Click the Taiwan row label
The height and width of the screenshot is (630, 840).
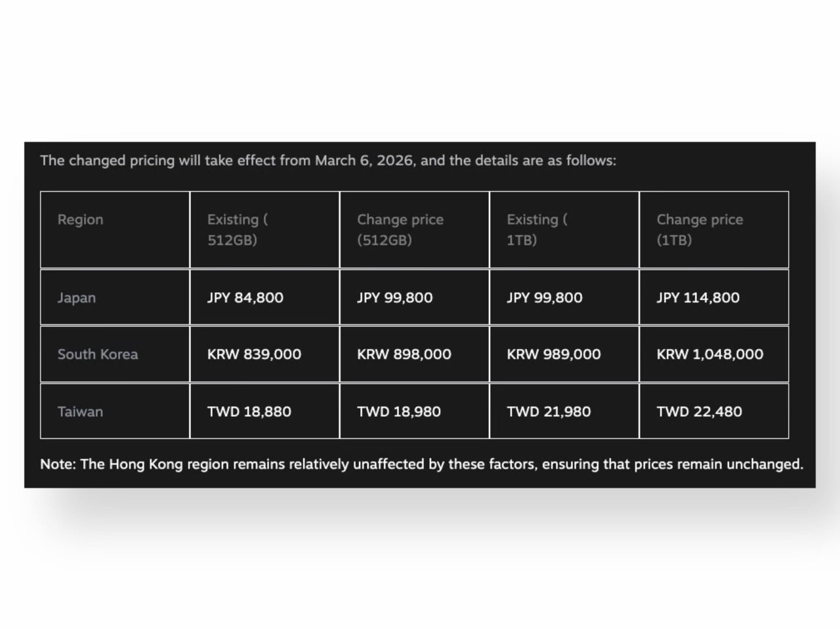(x=80, y=411)
